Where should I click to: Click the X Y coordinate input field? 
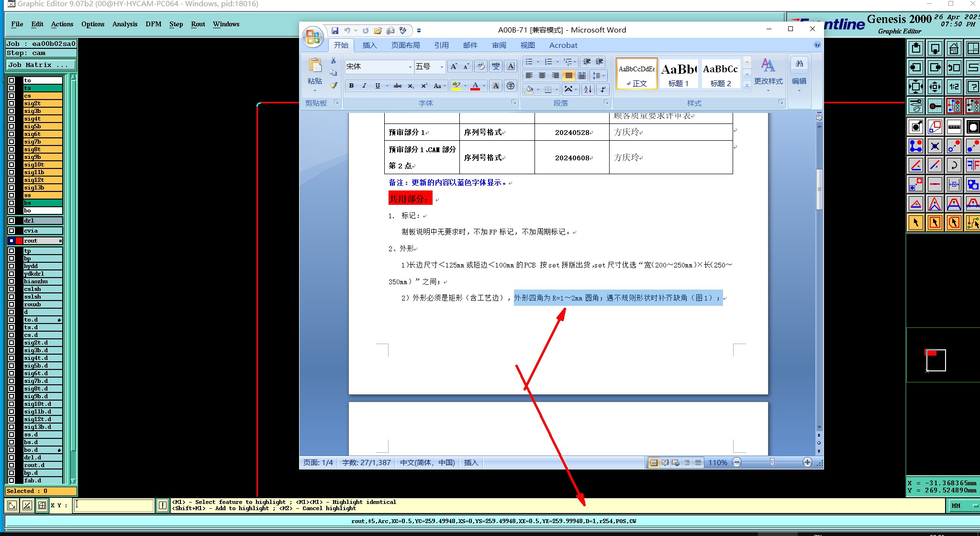click(113, 505)
